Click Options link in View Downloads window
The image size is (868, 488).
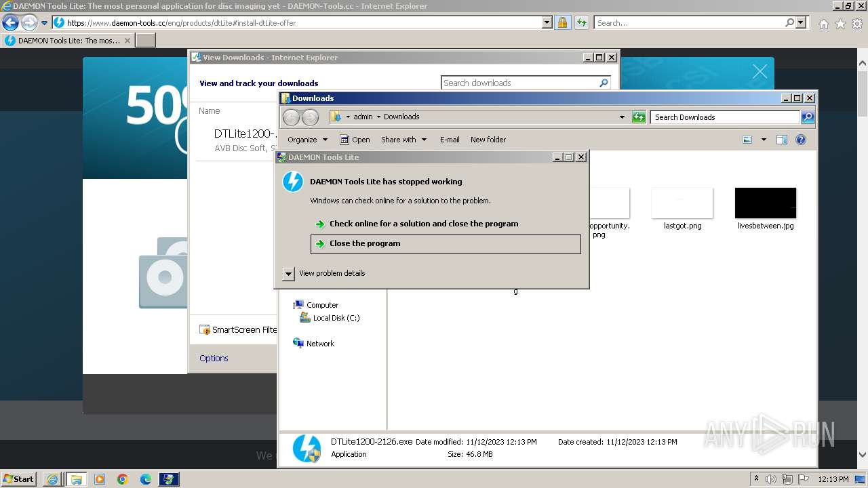[x=214, y=358]
